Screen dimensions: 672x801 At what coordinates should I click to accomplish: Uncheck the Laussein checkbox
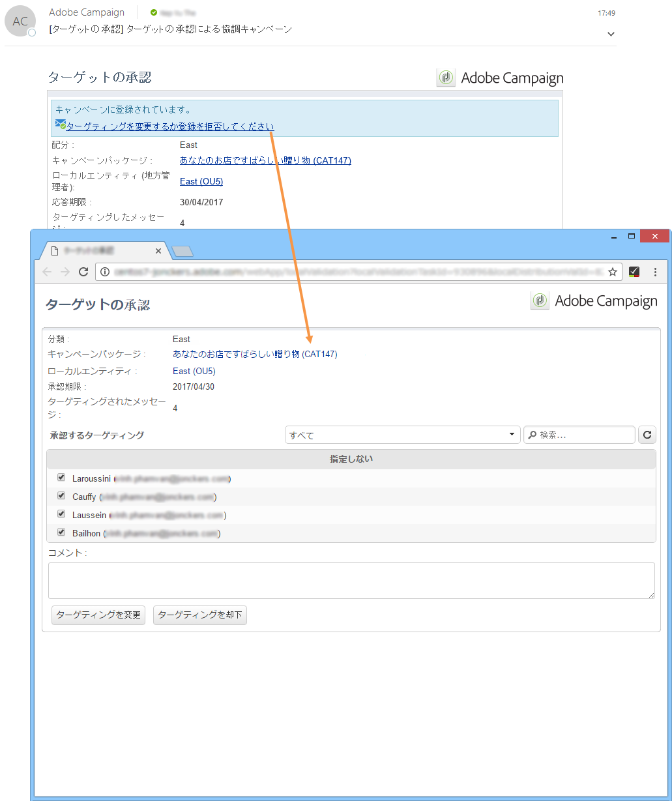tap(61, 514)
